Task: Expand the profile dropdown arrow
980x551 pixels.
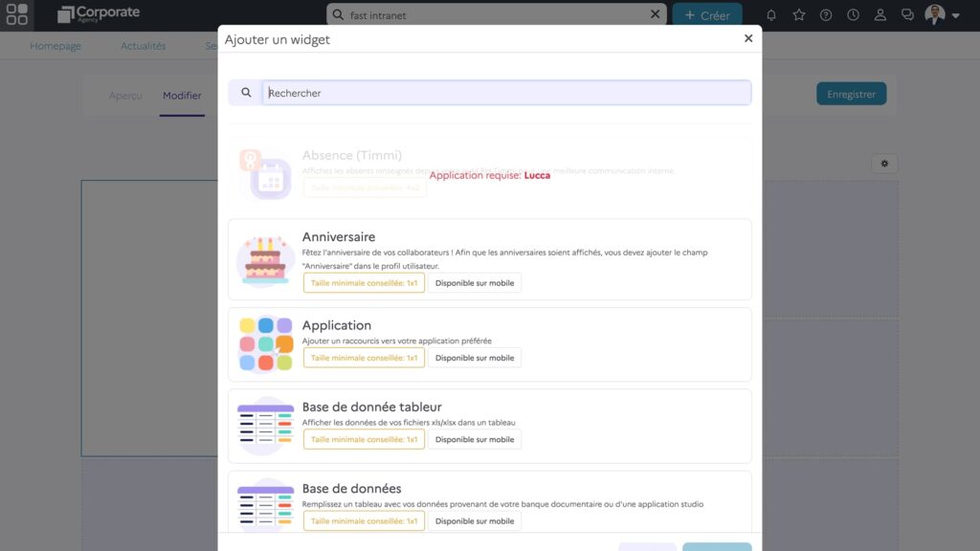Action: (956, 15)
